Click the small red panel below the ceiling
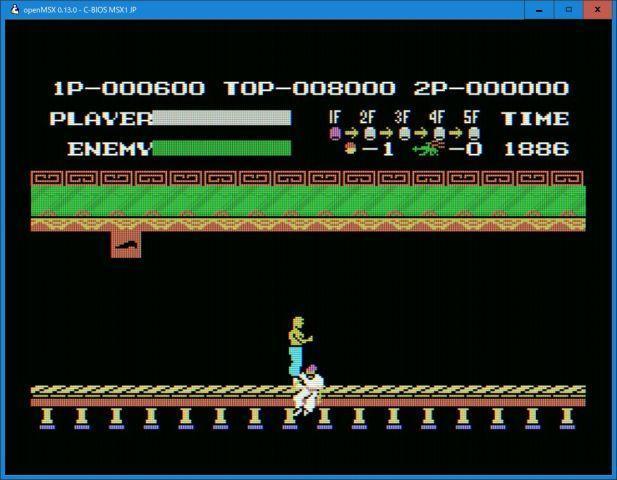617x480 pixels. (x=125, y=245)
